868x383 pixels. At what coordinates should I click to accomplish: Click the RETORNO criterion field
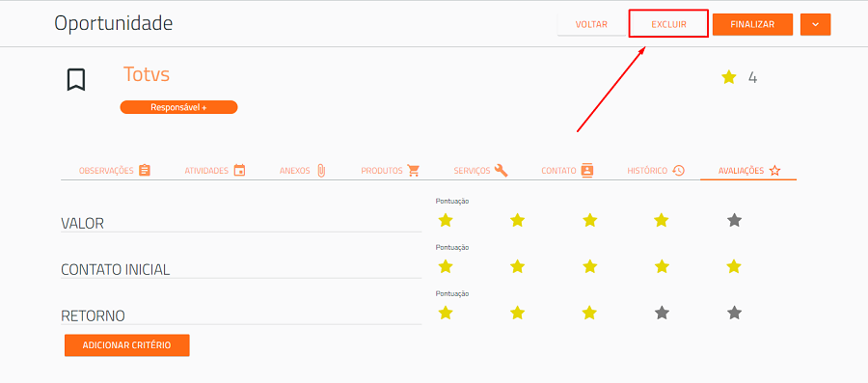pos(241,315)
